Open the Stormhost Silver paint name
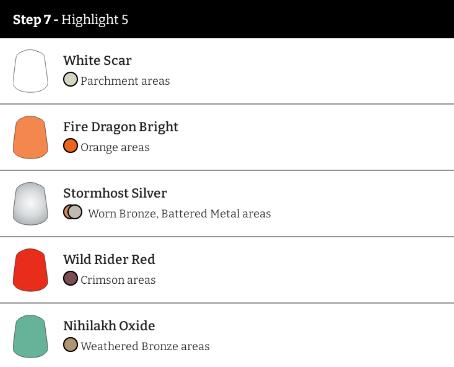The height and width of the screenshot is (367, 454). (x=115, y=193)
